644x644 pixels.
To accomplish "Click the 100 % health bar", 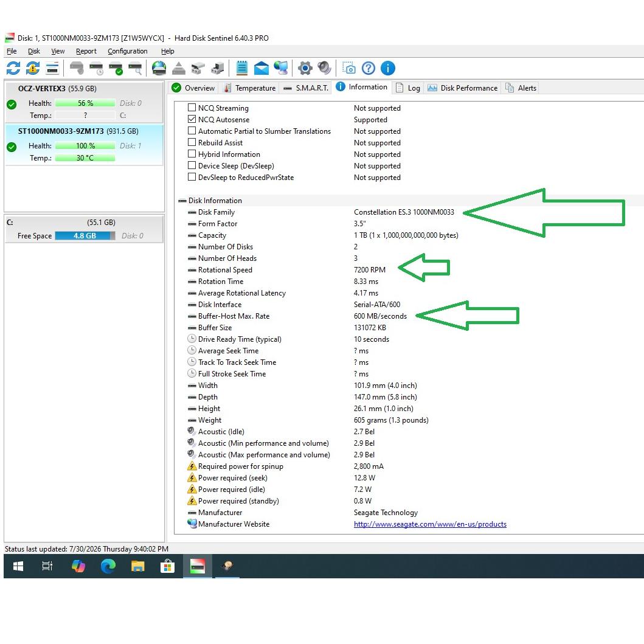I will pyautogui.click(x=85, y=146).
